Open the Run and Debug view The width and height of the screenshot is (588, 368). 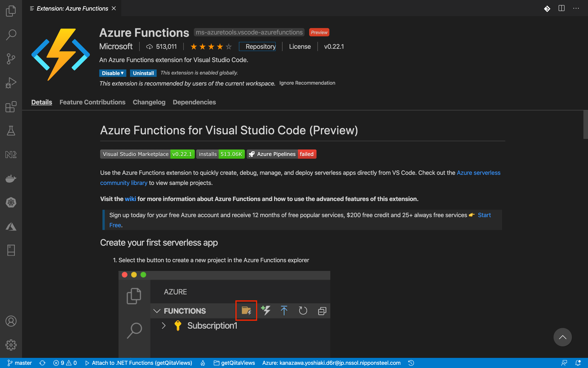pos(11,83)
